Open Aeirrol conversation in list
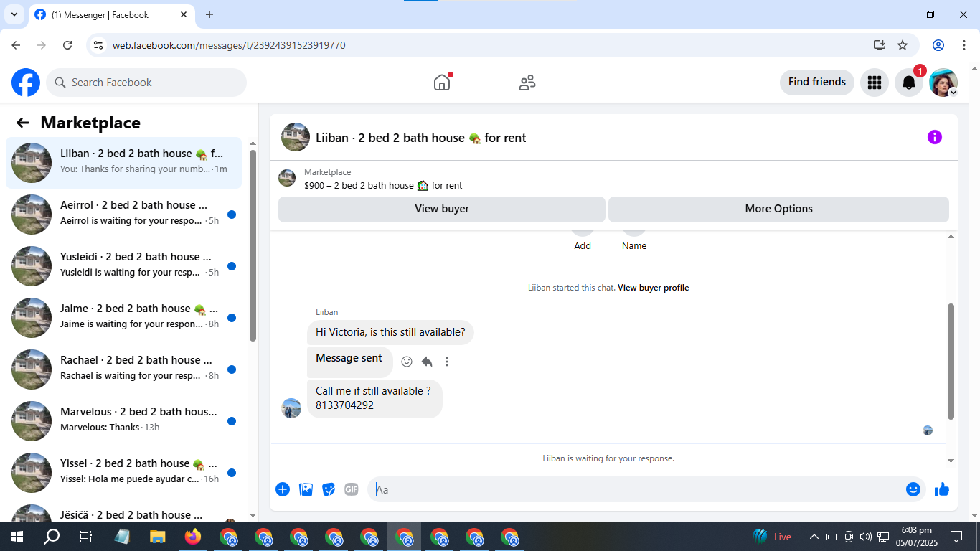 point(123,215)
